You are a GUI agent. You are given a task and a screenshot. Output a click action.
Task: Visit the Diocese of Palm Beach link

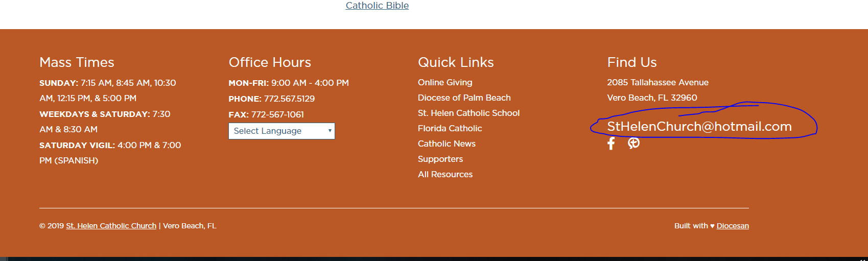coord(464,98)
